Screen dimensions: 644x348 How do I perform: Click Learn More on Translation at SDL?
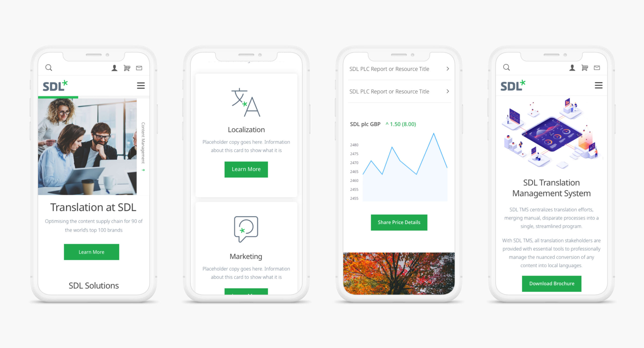[x=91, y=252]
